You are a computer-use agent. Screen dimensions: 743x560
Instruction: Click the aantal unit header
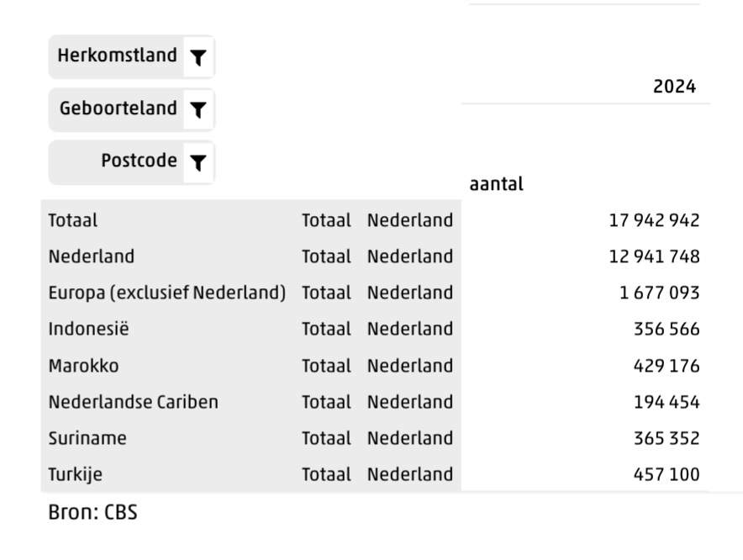tap(496, 184)
